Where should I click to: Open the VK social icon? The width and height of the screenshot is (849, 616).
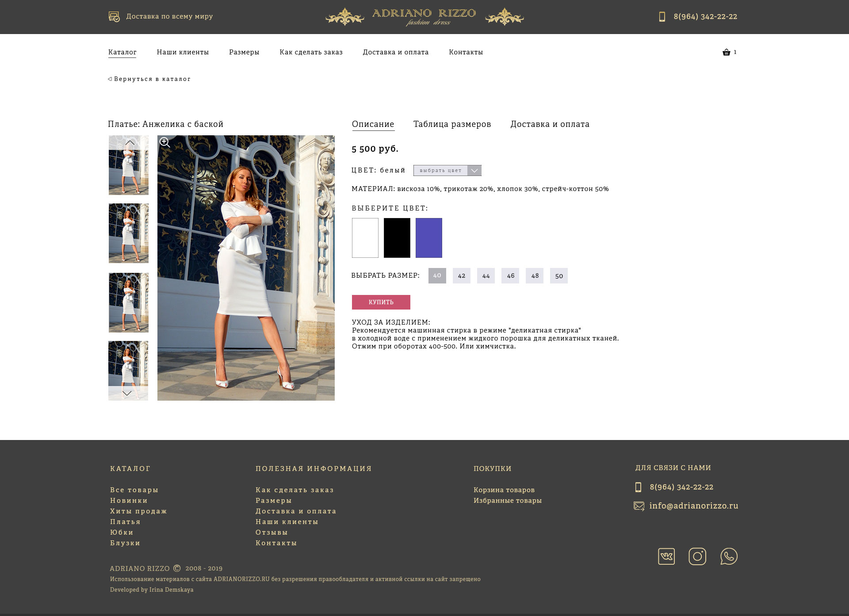(666, 556)
